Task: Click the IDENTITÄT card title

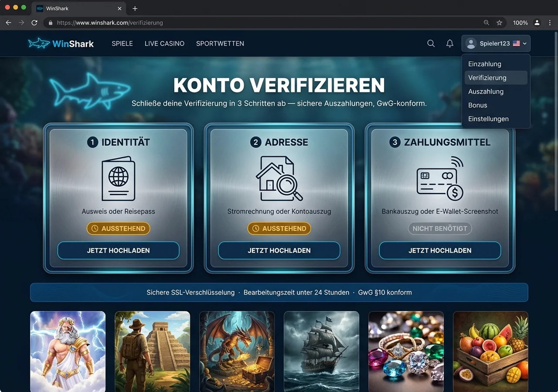Action: [126, 142]
